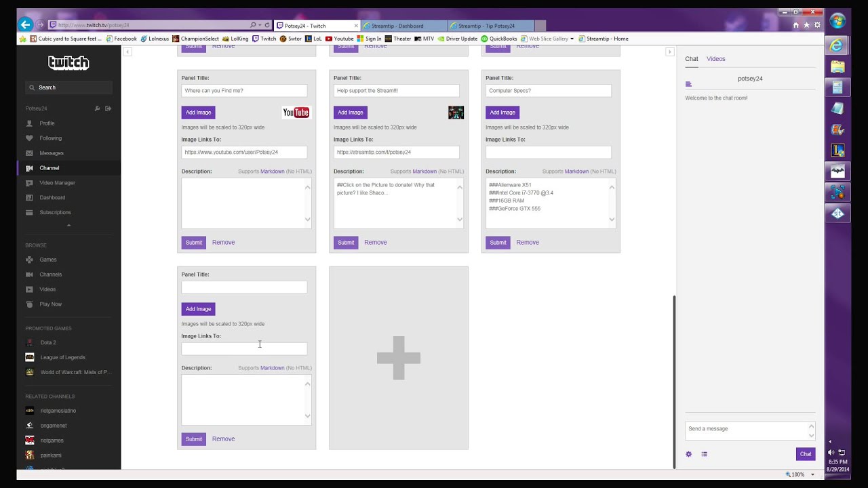
Task: Remove the 'Where can you Find me?' panel
Action: (223, 243)
